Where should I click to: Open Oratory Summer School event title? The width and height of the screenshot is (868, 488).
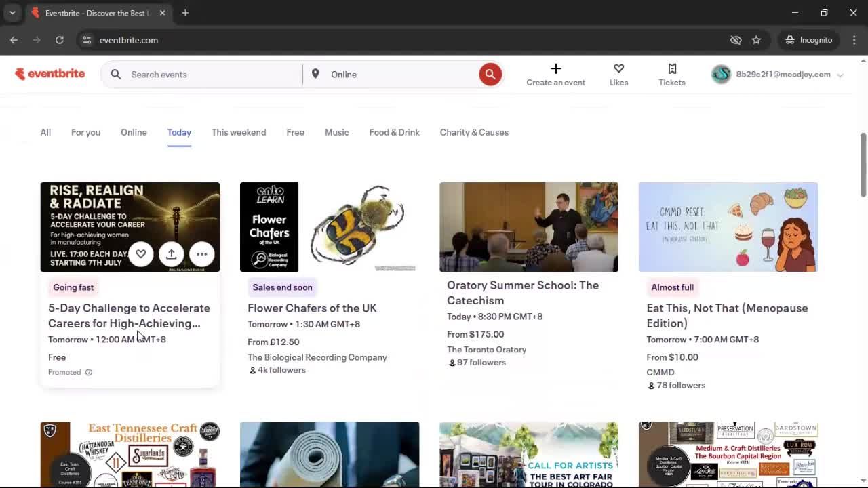pos(523,293)
